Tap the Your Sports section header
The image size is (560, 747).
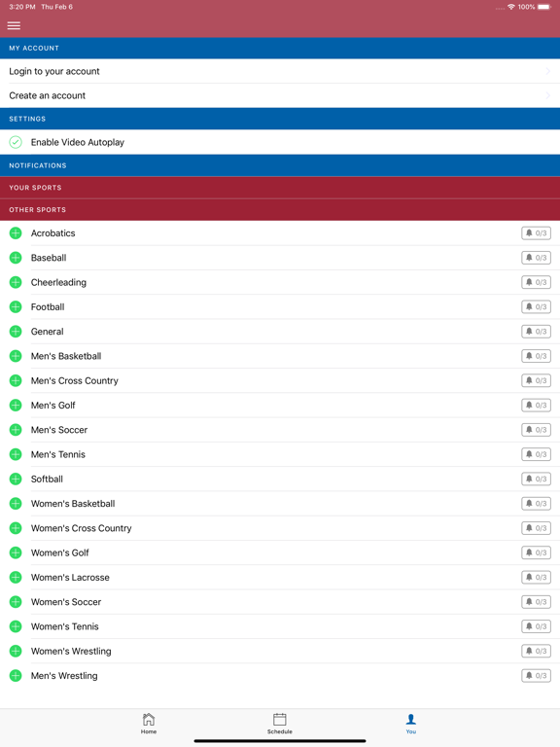coord(280,188)
